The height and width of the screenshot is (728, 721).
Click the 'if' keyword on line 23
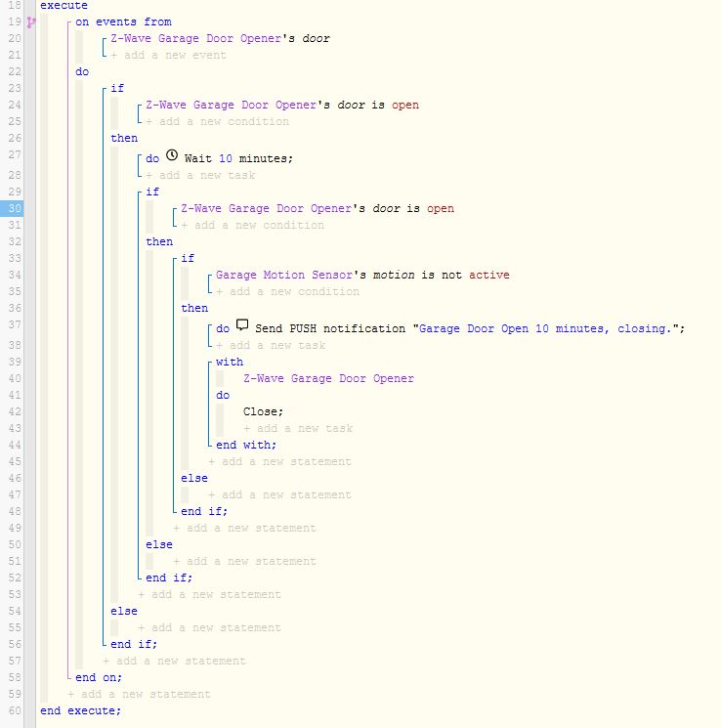coord(117,88)
